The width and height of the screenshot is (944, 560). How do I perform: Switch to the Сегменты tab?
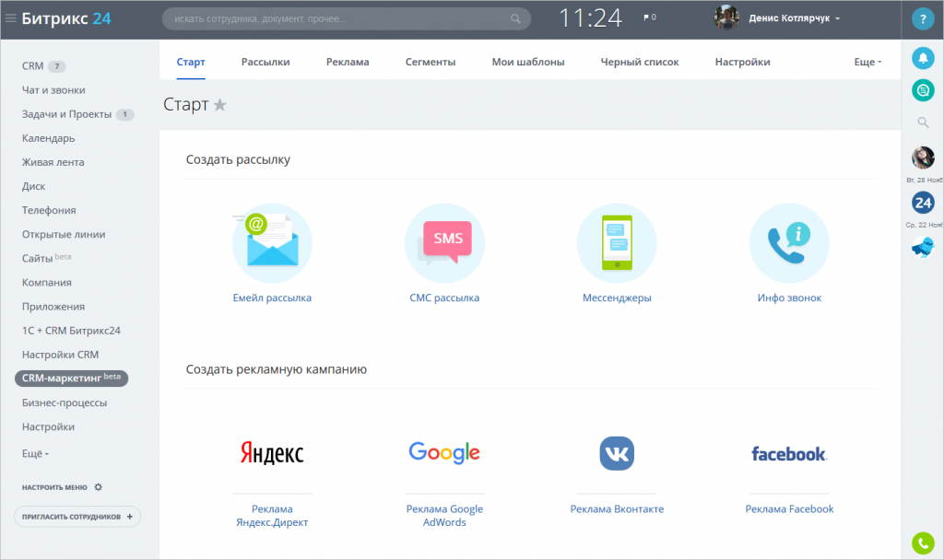431,62
